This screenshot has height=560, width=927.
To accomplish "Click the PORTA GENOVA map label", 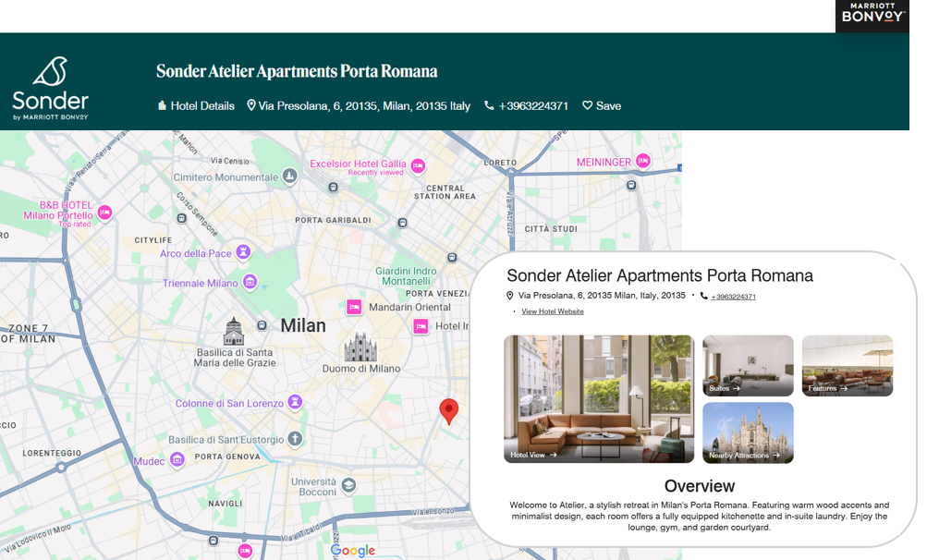I will point(227,457).
